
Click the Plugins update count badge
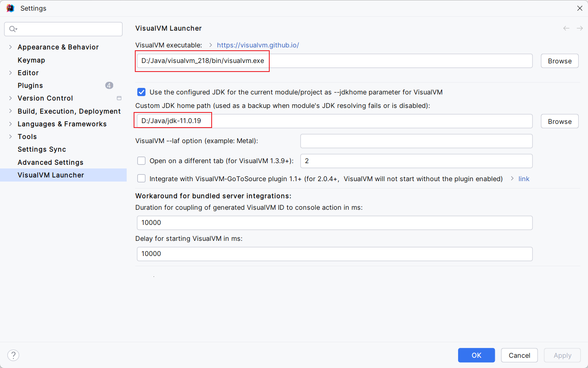(x=109, y=85)
